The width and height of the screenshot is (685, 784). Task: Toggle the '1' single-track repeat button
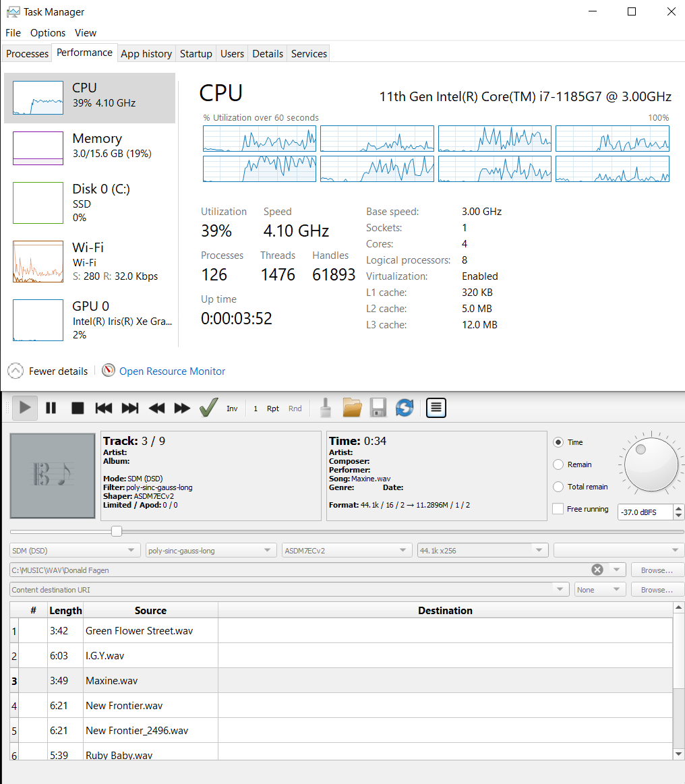pos(256,409)
